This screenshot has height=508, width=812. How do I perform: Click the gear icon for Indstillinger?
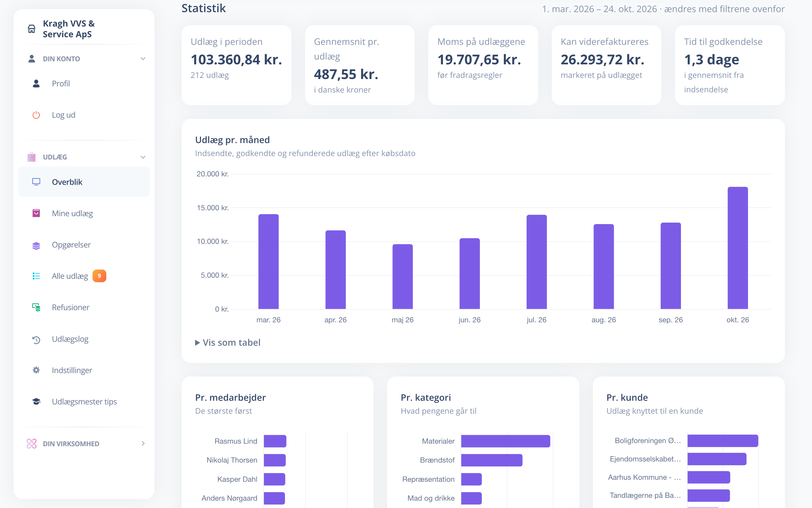36,370
